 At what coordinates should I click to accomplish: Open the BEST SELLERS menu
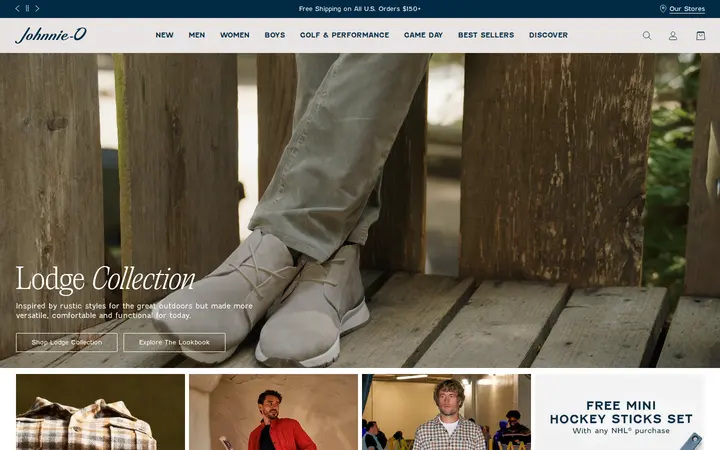coord(486,35)
